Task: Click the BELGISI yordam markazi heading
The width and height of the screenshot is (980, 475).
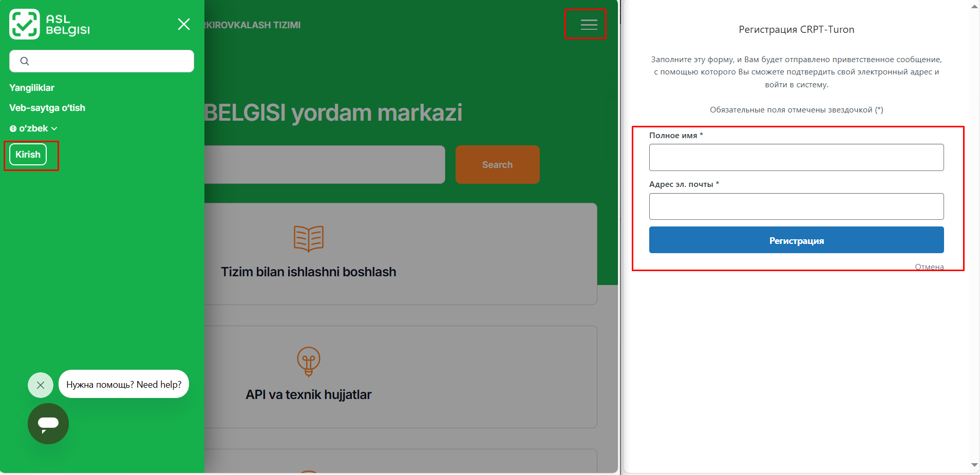Action: pyautogui.click(x=333, y=113)
